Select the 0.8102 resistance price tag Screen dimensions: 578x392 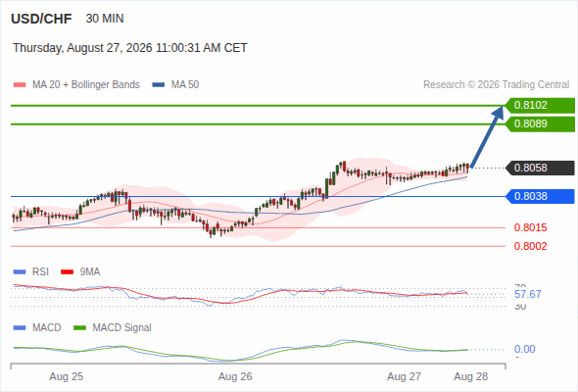[x=540, y=106]
